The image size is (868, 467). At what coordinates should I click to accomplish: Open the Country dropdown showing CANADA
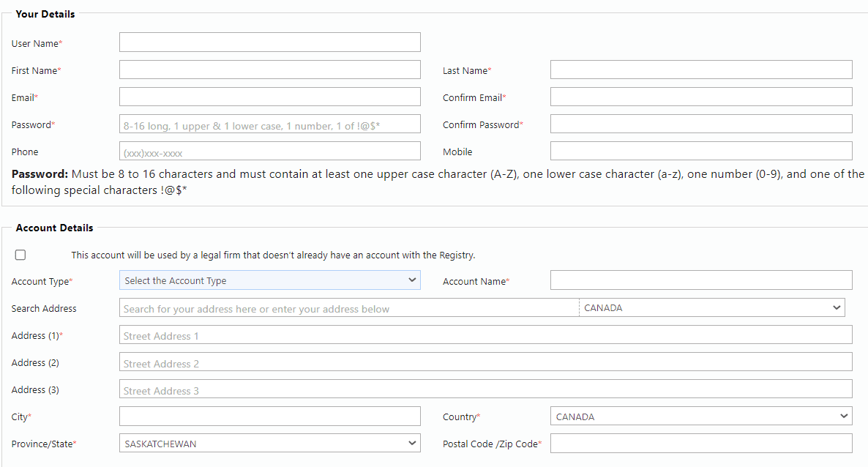(x=701, y=416)
